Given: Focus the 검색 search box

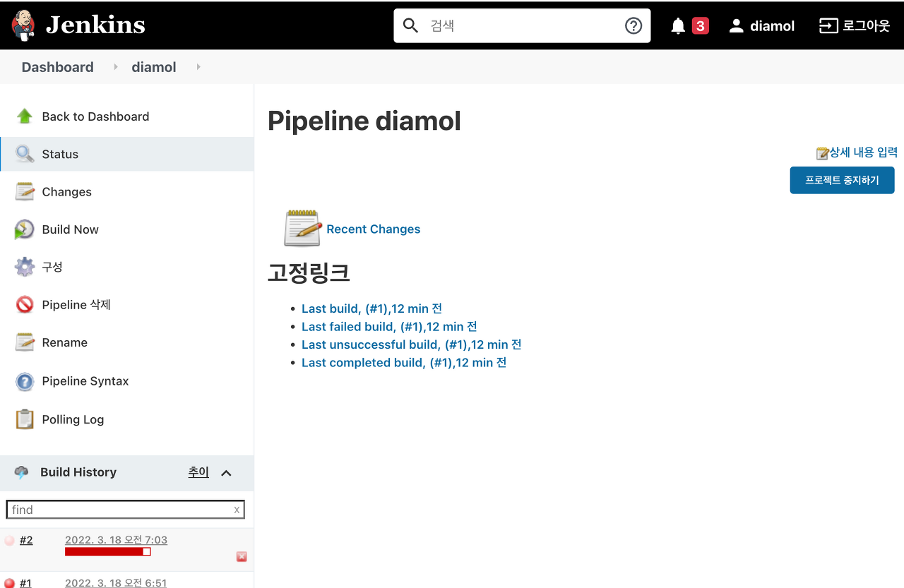Looking at the screenshot, I should 522,25.
